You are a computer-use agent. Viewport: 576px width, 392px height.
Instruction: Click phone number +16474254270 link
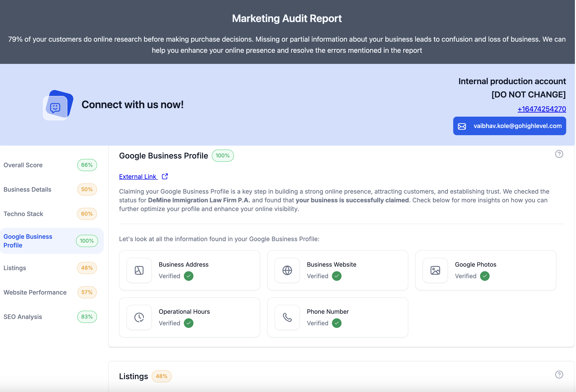pyautogui.click(x=542, y=109)
